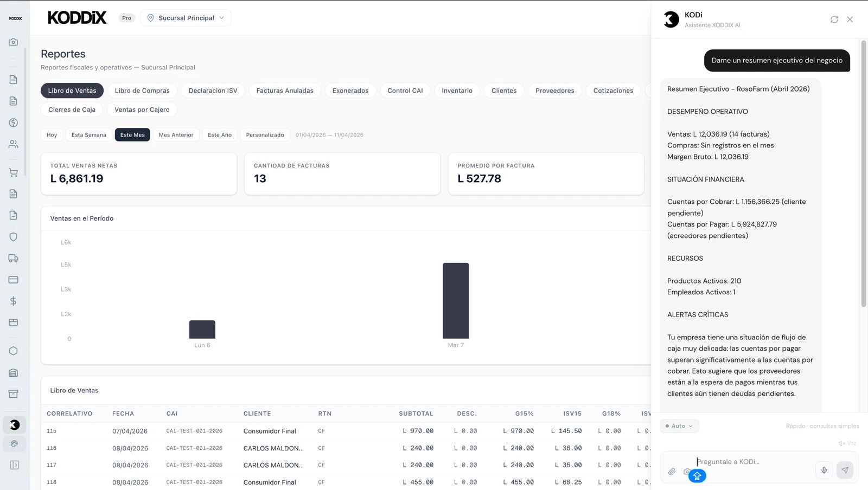Click the theme palette icon in sidebar

[14, 444]
